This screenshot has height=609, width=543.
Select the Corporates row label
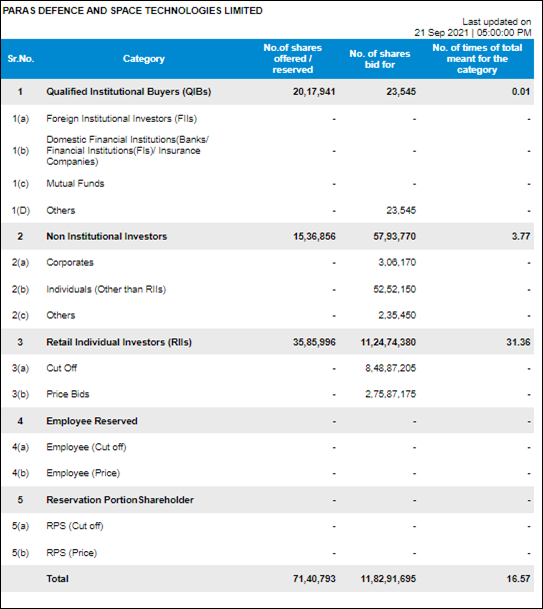point(70,263)
